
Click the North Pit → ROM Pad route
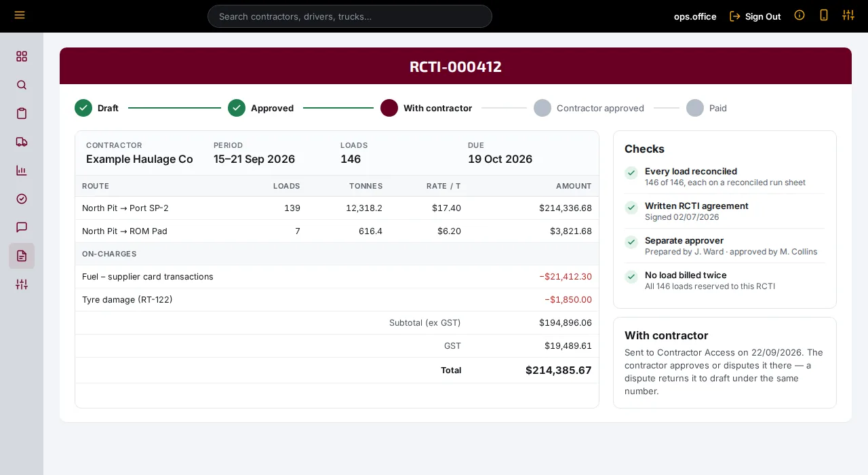[125, 231]
